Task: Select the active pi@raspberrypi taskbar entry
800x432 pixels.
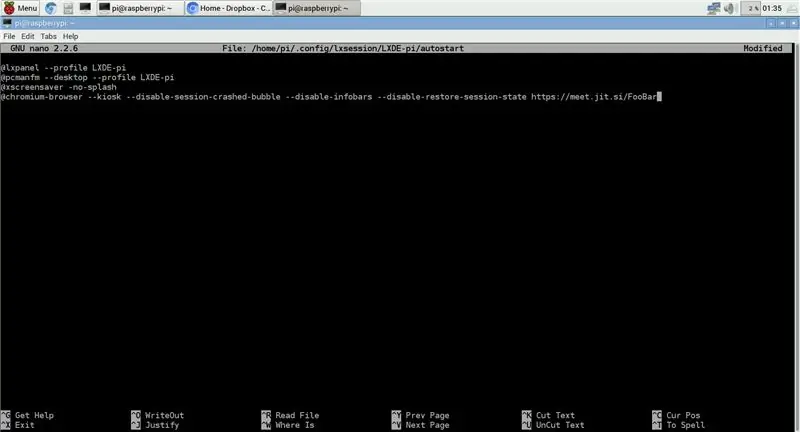Action: pyautogui.click(x=317, y=8)
